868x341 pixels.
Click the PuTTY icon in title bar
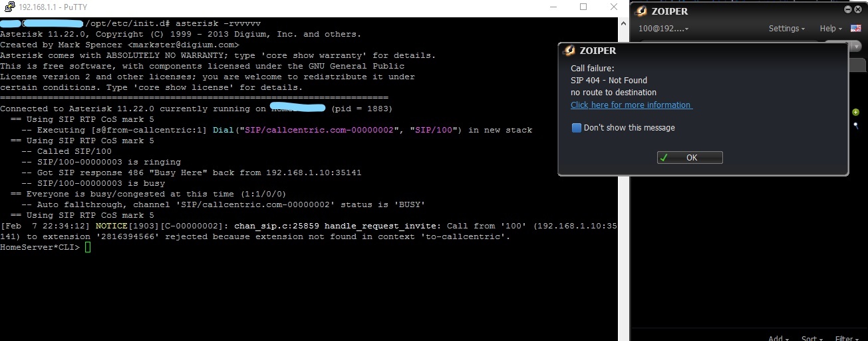tap(8, 7)
